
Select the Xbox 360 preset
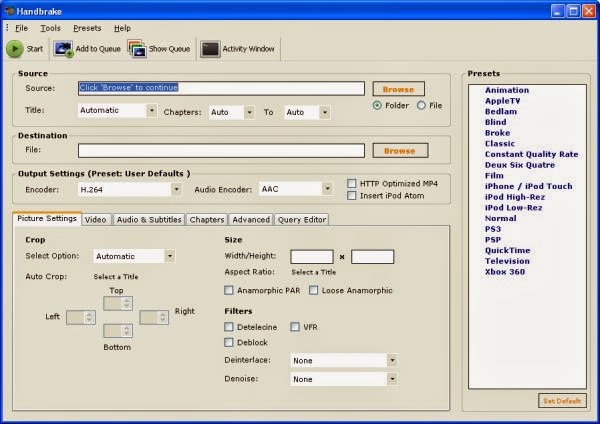click(505, 272)
